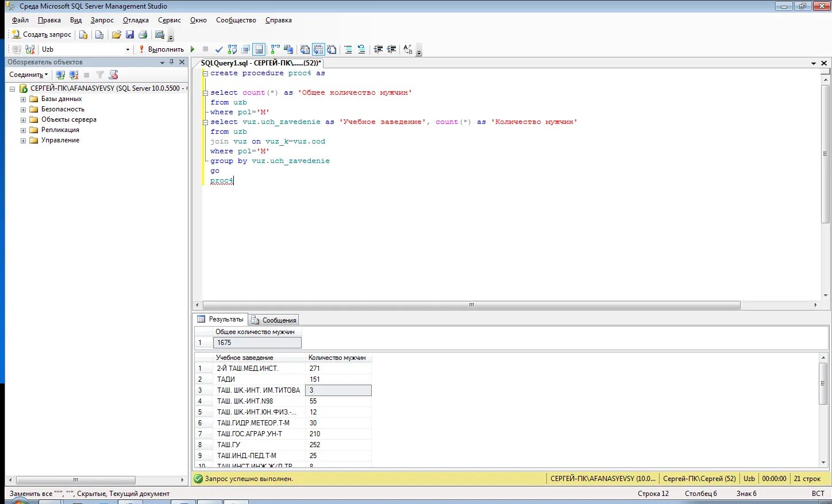
Task: Collapse the code block at 'select vuz.uch_zavedenie'
Action: click(205, 122)
